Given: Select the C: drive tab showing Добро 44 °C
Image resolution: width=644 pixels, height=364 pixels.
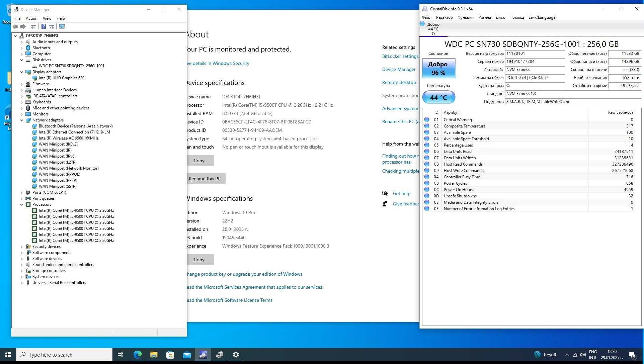Looking at the screenshot, I should (x=433, y=29).
